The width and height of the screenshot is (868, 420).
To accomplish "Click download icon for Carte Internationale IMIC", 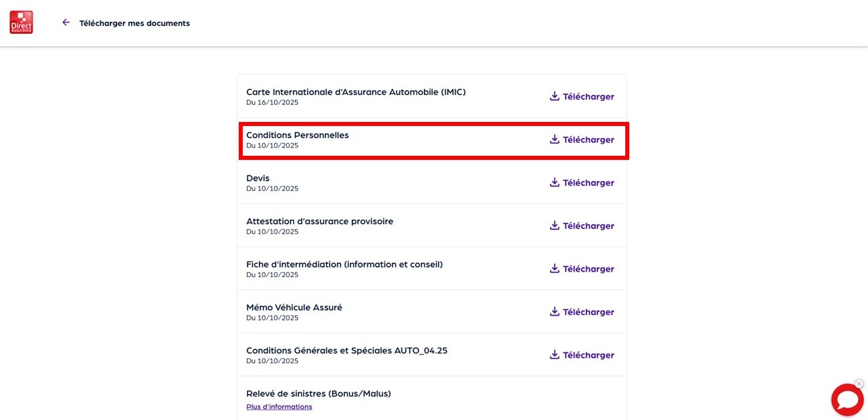I will [x=555, y=96].
